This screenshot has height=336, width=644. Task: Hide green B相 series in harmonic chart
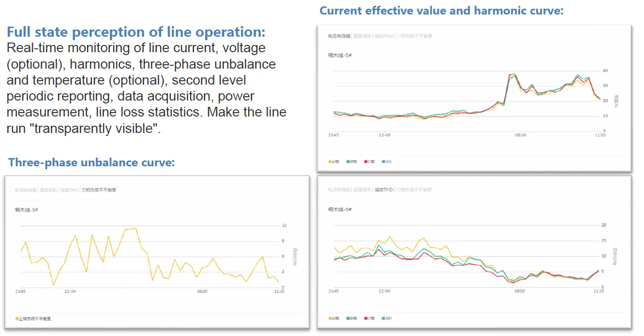coord(352,318)
